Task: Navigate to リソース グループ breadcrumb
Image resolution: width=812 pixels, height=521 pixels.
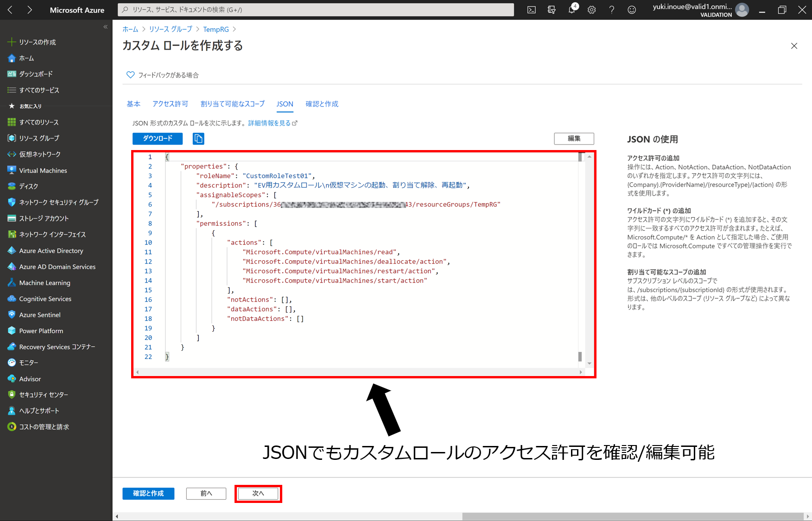Action: (171, 29)
